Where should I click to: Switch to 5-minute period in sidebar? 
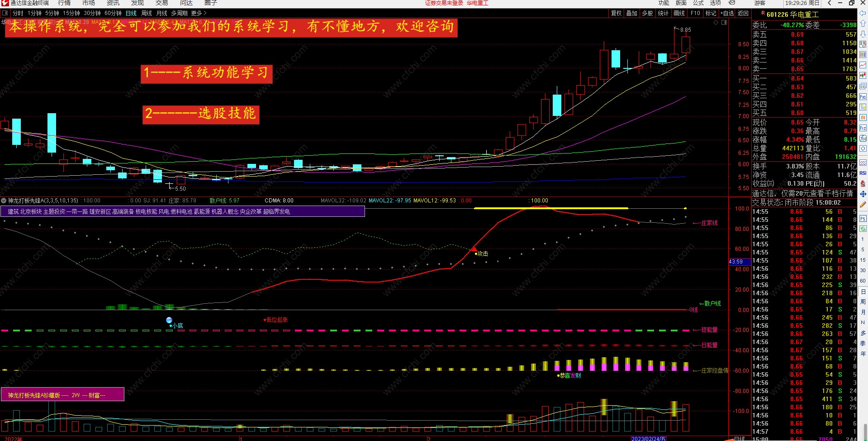(x=863, y=249)
